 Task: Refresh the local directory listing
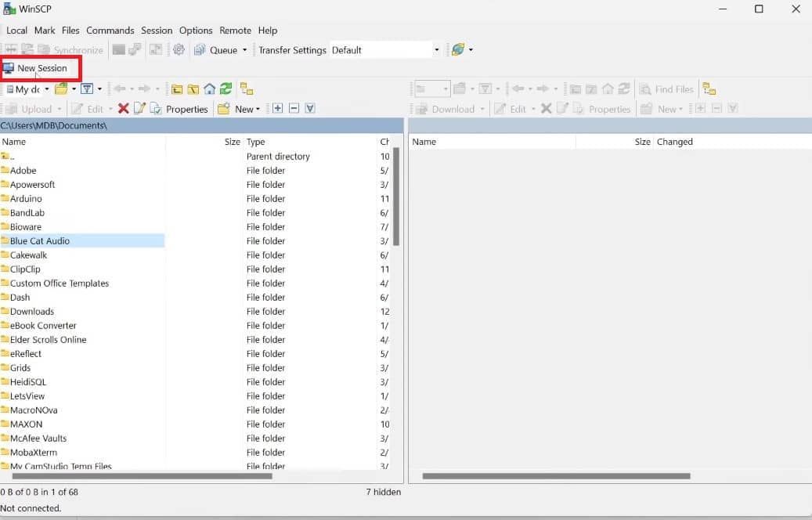(x=226, y=89)
